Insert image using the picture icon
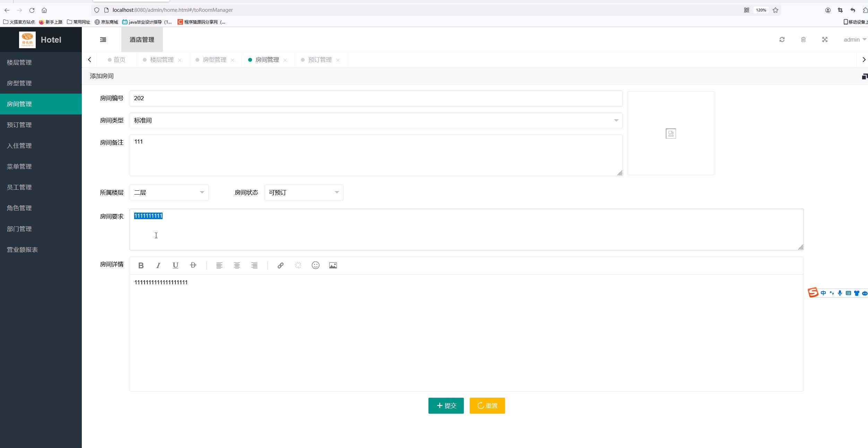 [333, 265]
